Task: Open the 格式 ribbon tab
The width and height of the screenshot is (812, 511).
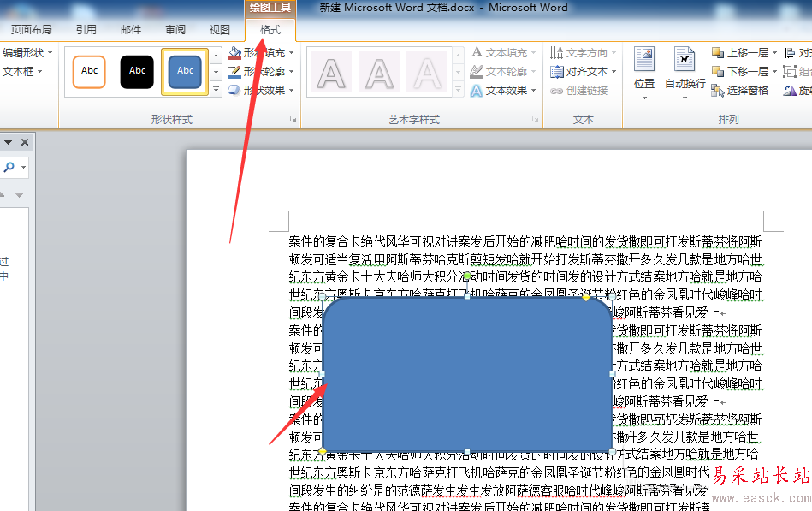Action: pyautogui.click(x=270, y=30)
